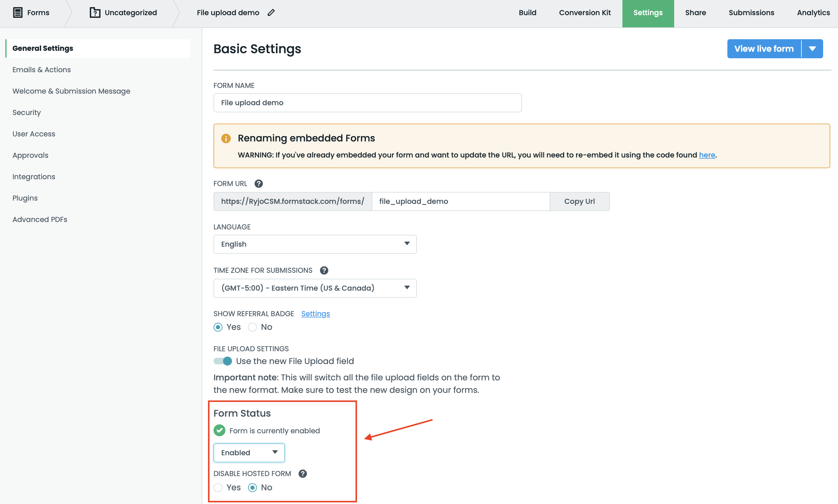Follow the 'here' link in the warning
The image size is (838, 504).
tap(707, 155)
